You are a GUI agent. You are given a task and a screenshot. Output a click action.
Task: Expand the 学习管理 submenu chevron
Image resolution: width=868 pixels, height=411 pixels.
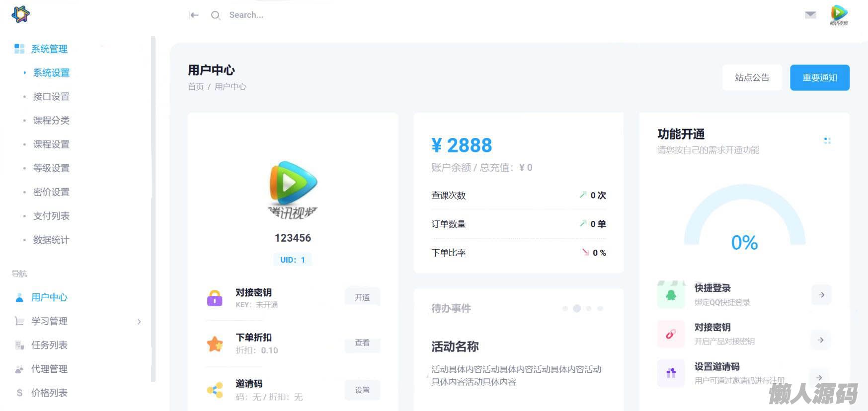139,322
